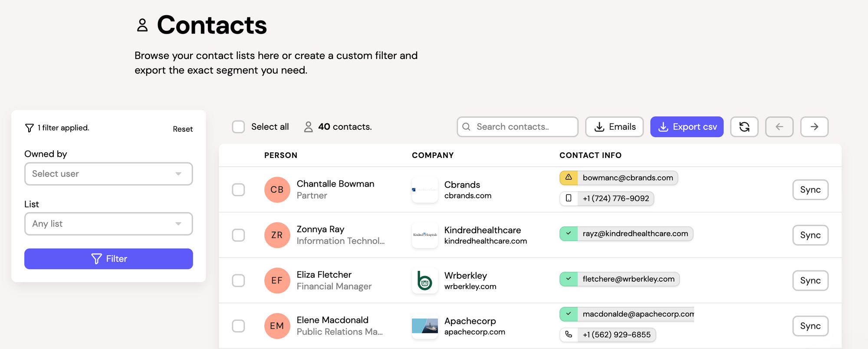
Task: Go to next page with right arrow
Action: point(814,127)
